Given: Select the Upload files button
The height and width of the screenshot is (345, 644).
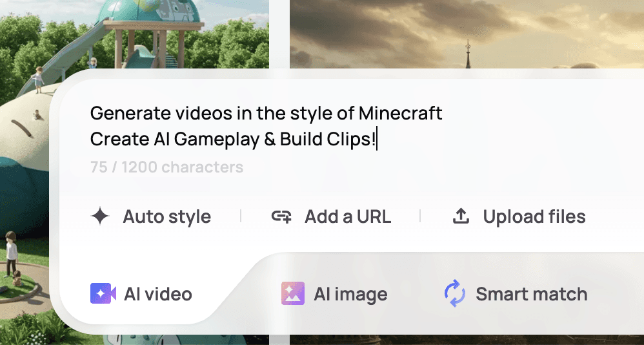Looking at the screenshot, I should 519,216.
